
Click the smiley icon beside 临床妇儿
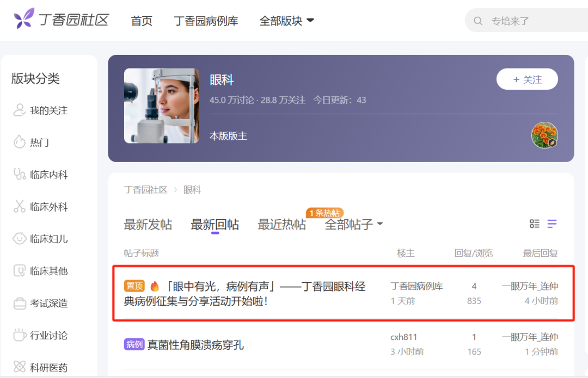pos(19,239)
